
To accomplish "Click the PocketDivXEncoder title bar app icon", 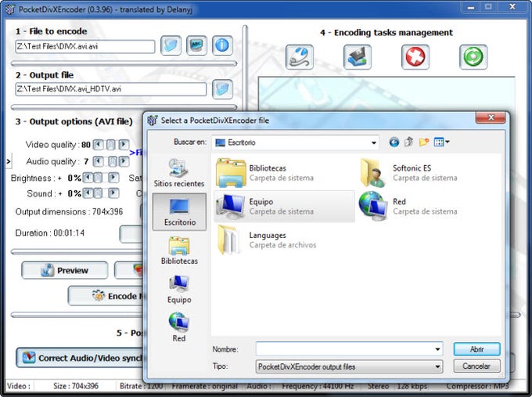I will pos(10,9).
